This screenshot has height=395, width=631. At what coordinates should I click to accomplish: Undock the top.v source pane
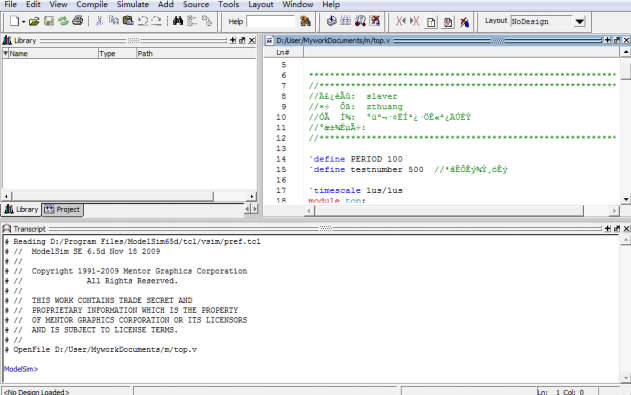[x=617, y=40]
